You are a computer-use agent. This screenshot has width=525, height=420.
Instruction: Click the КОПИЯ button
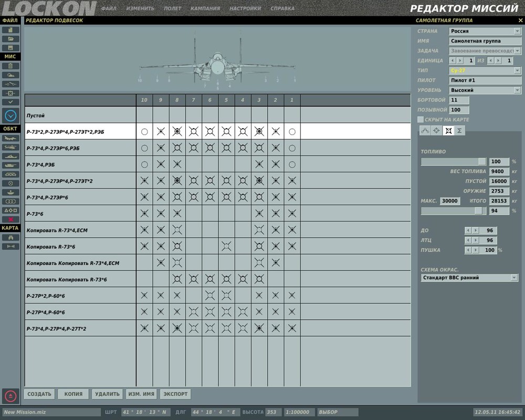(73, 394)
